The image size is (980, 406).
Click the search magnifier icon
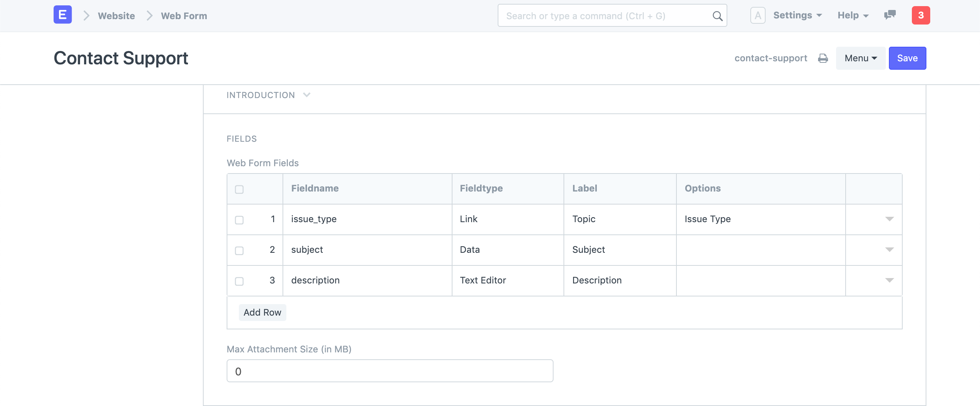[x=717, y=16]
